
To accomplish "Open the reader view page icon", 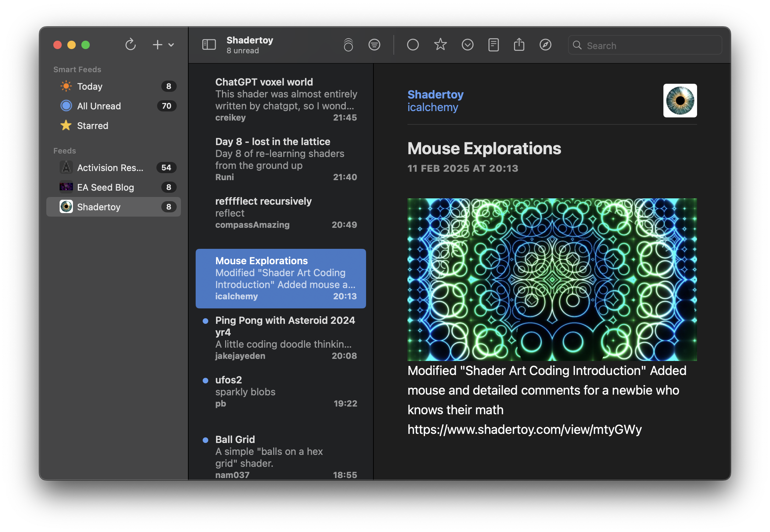I will pyautogui.click(x=493, y=45).
